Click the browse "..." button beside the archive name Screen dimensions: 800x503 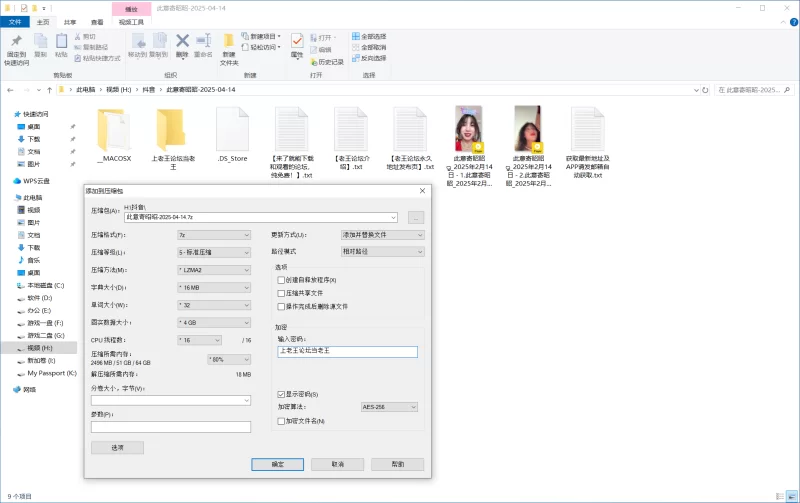(416, 218)
